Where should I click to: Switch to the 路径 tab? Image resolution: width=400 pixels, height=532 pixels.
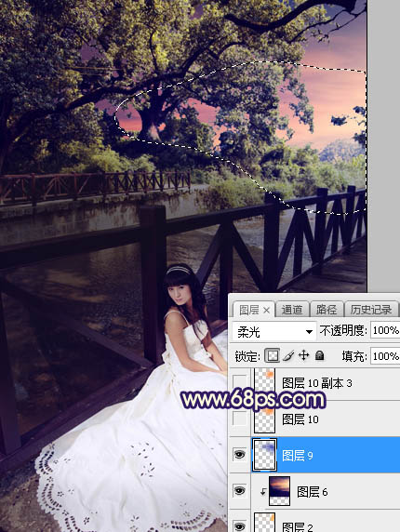[x=326, y=310]
